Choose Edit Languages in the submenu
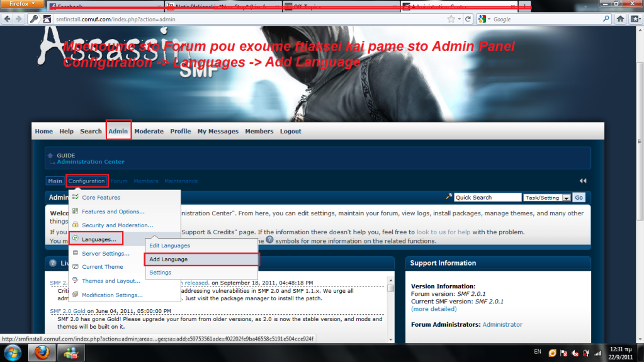Viewport: 644px width, 362px height. click(x=169, y=246)
